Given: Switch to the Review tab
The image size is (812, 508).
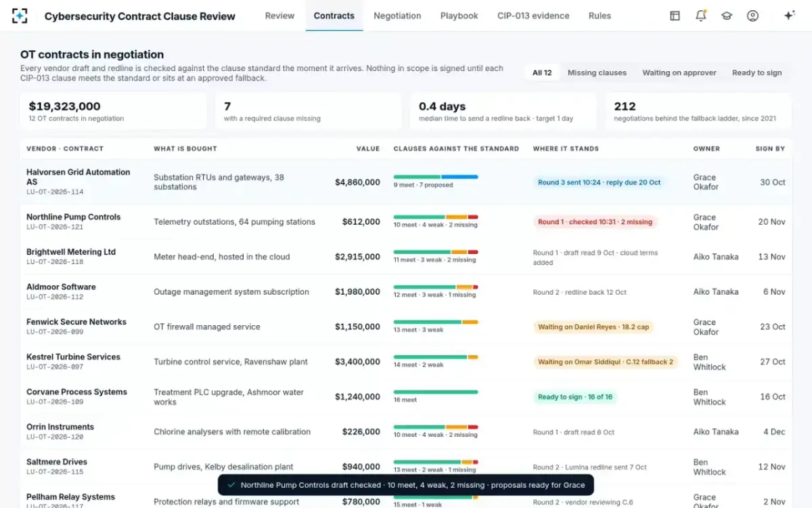Looking at the screenshot, I should 279,16.
